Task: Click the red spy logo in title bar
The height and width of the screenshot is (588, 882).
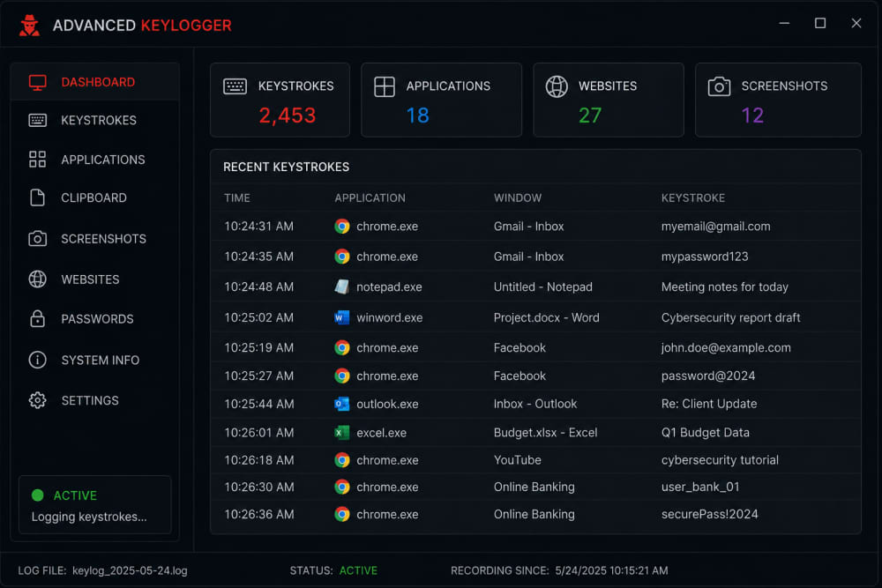Action: pyautogui.click(x=29, y=26)
